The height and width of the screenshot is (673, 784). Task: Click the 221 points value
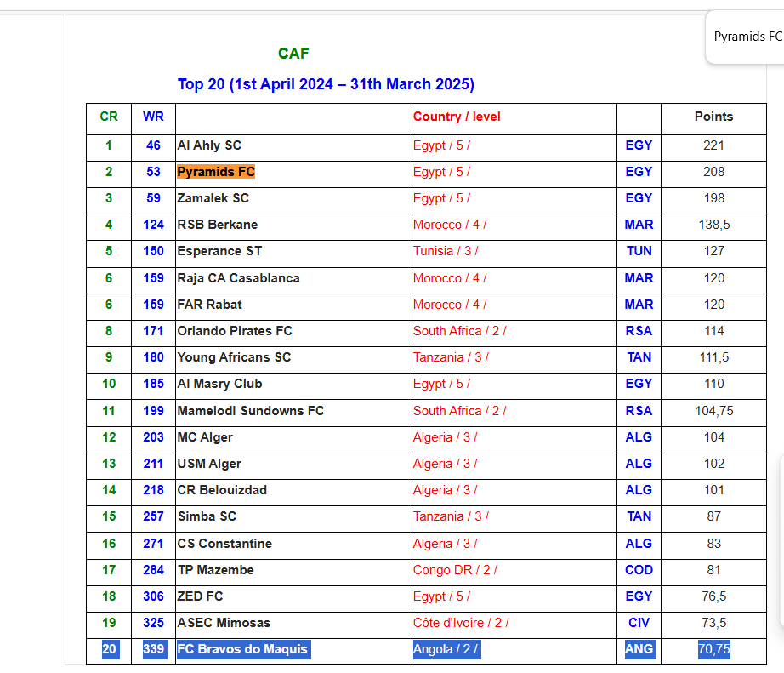pyautogui.click(x=713, y=145)
